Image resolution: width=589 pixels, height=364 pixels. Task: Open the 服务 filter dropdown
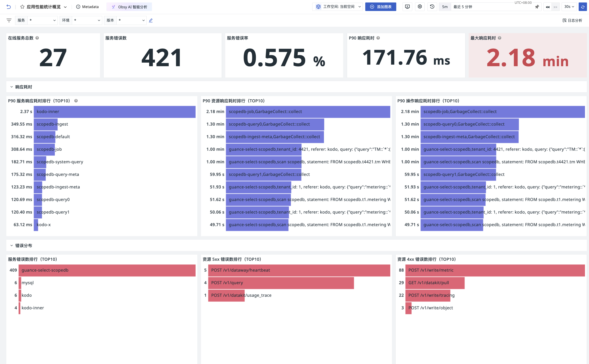(42, 20)
